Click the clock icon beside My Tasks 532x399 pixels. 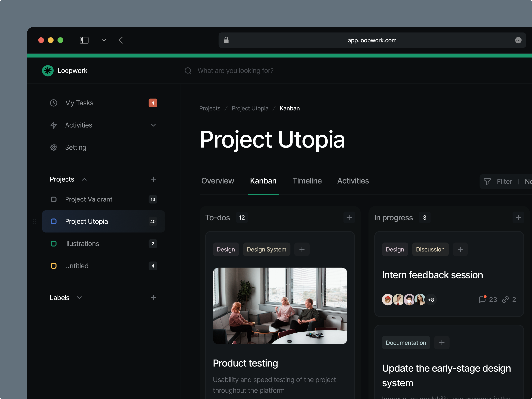coord(54,103)
